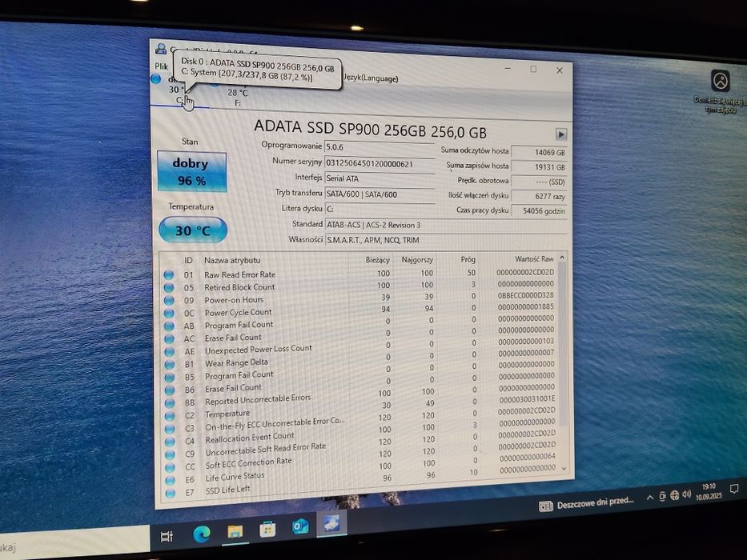
Task: Open Microsoft Edge from the taskbar
Action: coord(202,534)
